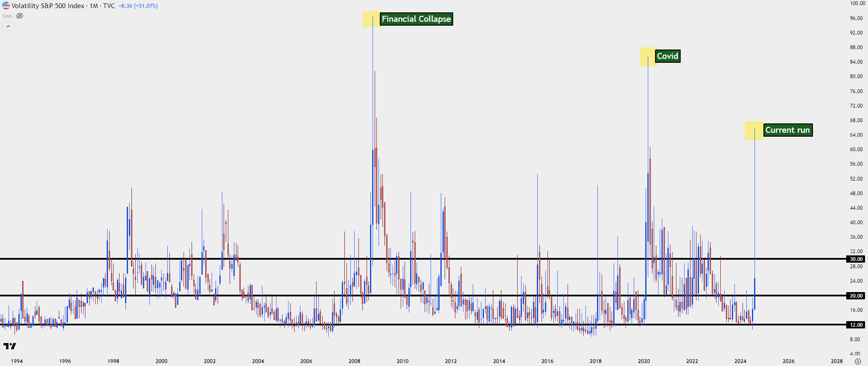
Task: Click the 60.00 price axis label
Action: coord(856,149)
